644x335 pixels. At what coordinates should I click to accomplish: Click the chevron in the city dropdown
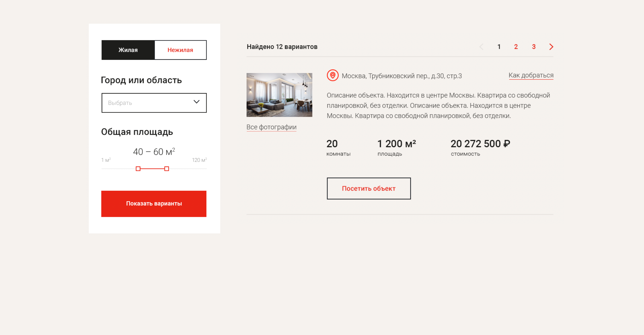coord(197,102)
